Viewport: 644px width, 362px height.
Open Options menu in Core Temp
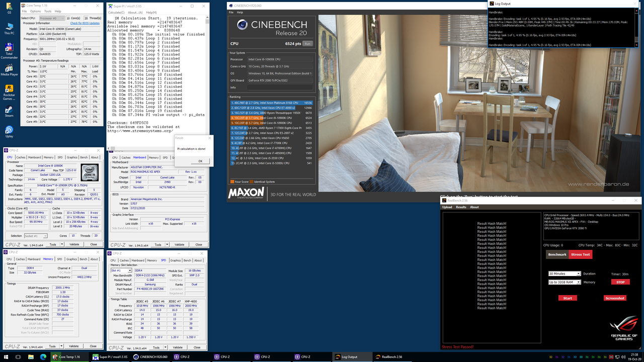tap(35, 11)
